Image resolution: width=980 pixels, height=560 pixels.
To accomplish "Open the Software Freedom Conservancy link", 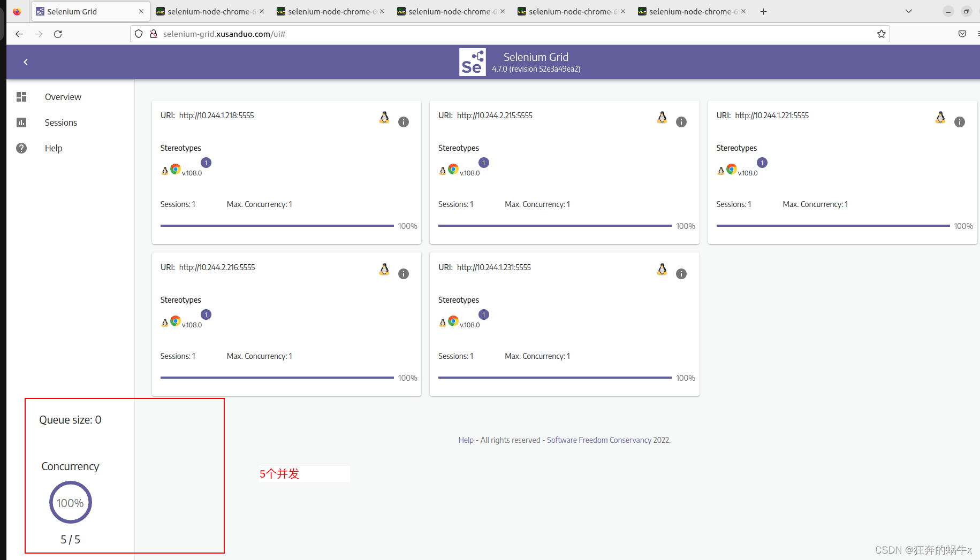I will pyautogui.click(x=599, y=440).
